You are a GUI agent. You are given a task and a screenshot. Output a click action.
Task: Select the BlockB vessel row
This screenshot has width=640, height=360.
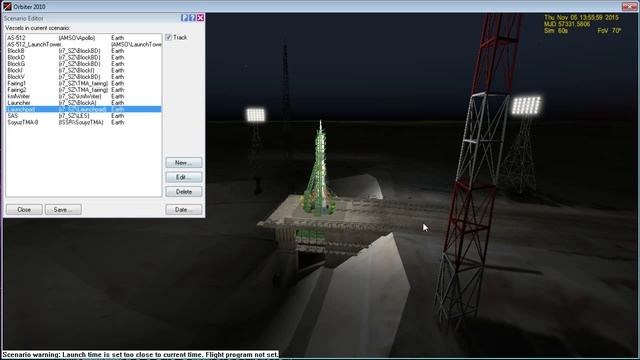tap(84, 51)
